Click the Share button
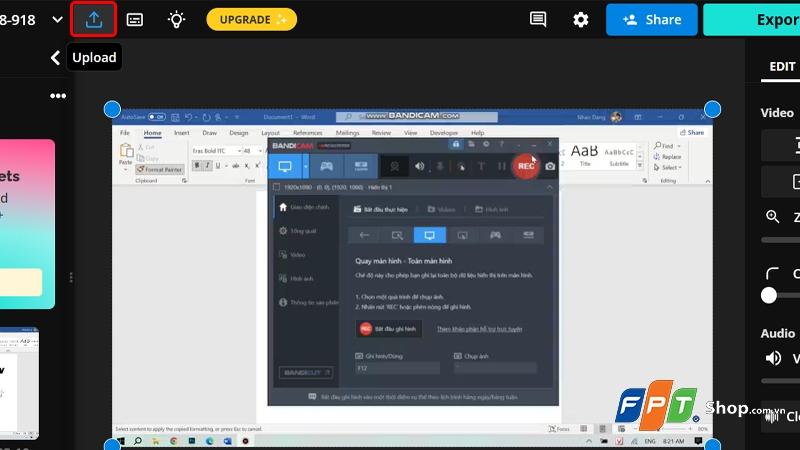The width and height of the screenshot is (800, 450). pos(652,19)
